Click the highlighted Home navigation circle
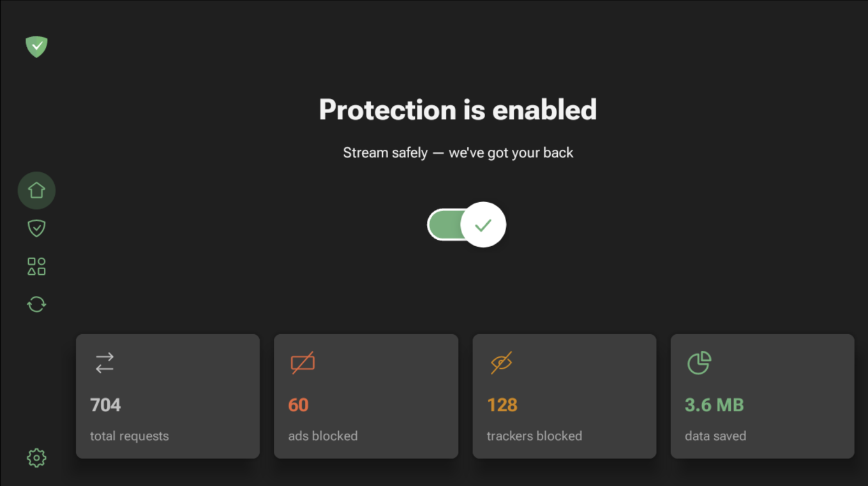Image resolution: width=868 pixels, height=486 pixels. click(x=36, y=190)
